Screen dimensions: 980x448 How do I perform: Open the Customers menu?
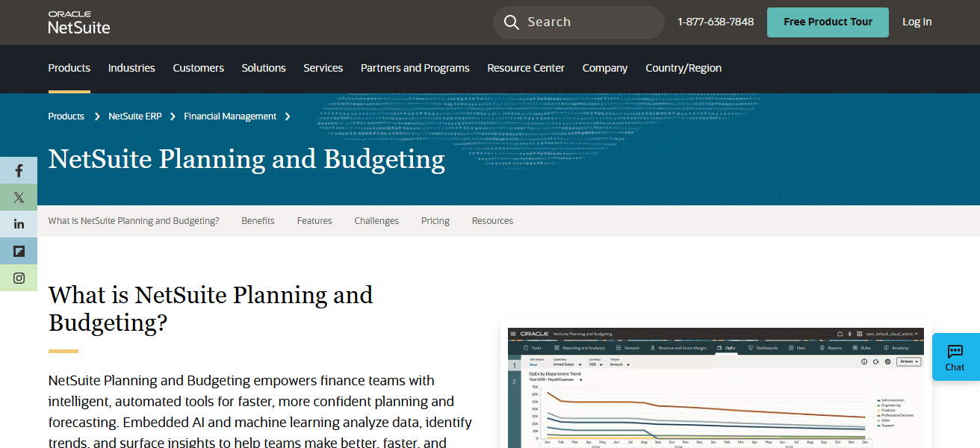pyautogui.click(x=199, y=68)
